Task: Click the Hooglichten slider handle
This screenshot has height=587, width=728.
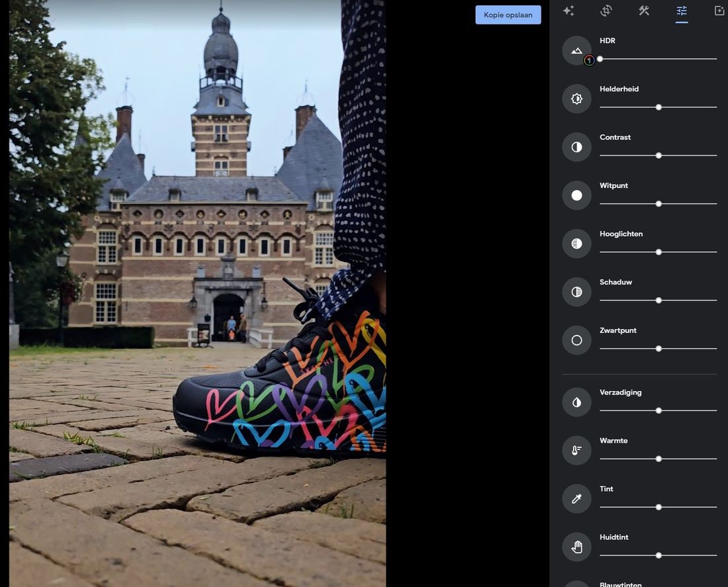Action: click(x=659, y=252)
